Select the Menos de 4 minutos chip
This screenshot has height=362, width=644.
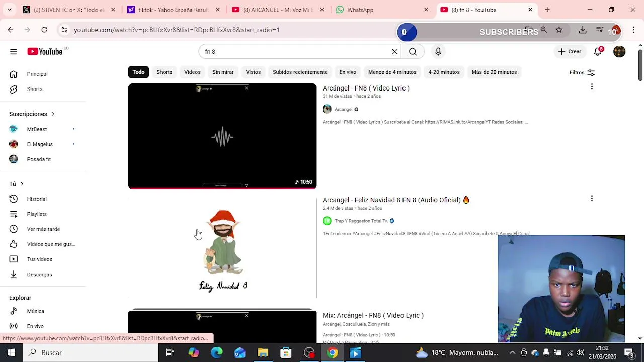pos(392,72)
